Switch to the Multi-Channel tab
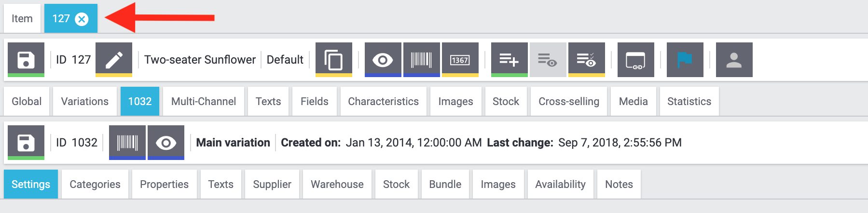The width and height of the screenshot is (868, 213). tap(204, 101)
